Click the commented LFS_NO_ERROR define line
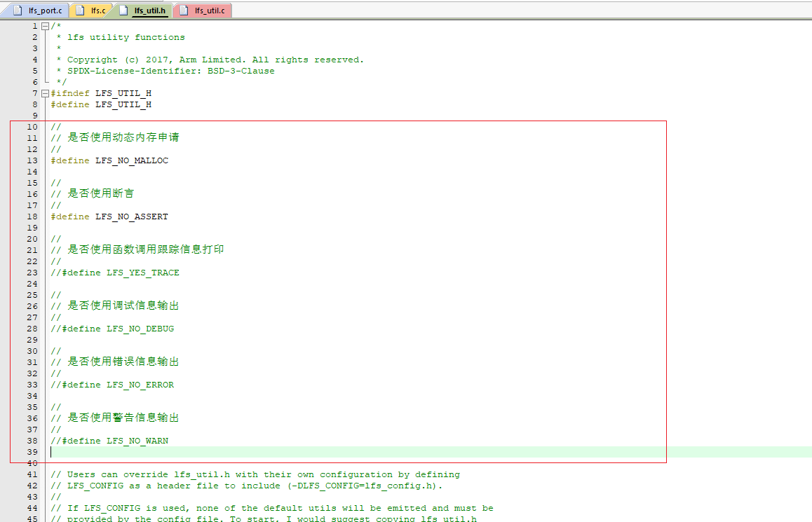Image resolution: width=812 pixels, height=522 pixels. (x=112, y=385)
